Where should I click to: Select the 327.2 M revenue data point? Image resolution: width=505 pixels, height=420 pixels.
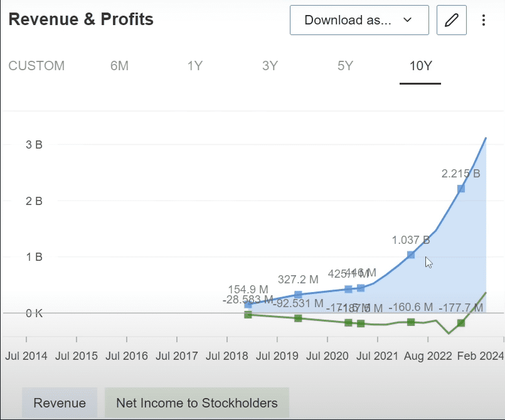point(298,294)
